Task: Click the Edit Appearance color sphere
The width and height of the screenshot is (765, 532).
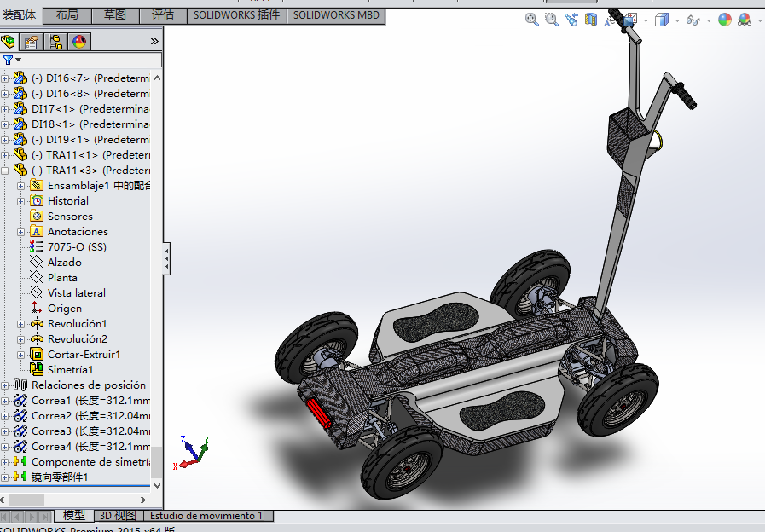Action: click(724, 20)
